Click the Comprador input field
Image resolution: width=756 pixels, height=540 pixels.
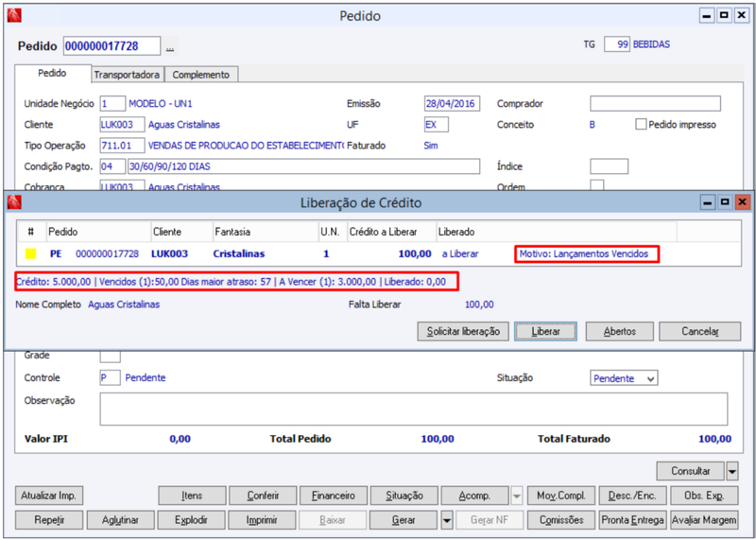tap(655, 103)
